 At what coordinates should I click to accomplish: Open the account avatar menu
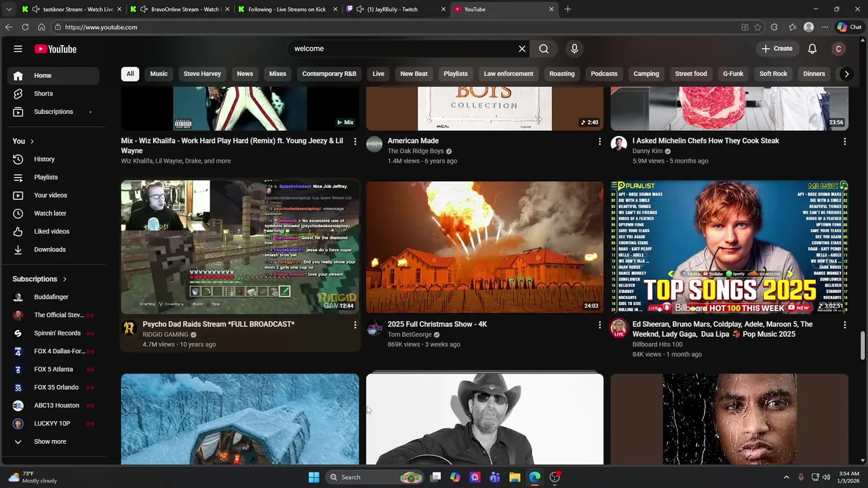839,49
